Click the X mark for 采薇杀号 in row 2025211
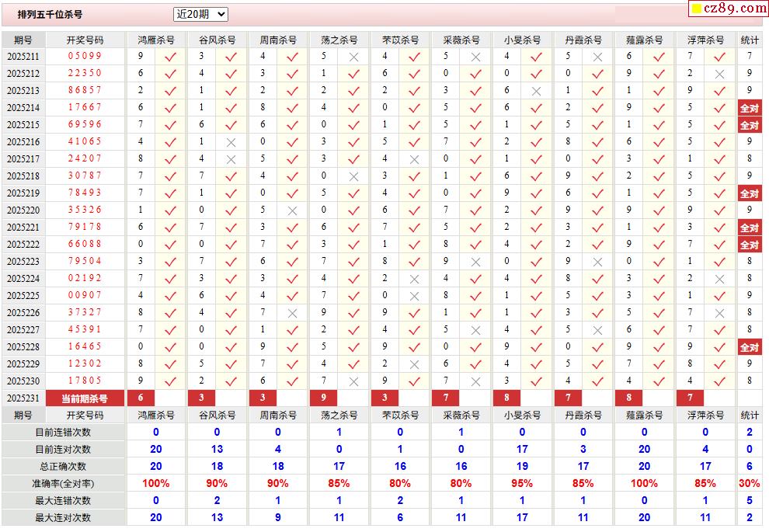This screenshot has width=769, height=532. point(475,57)
